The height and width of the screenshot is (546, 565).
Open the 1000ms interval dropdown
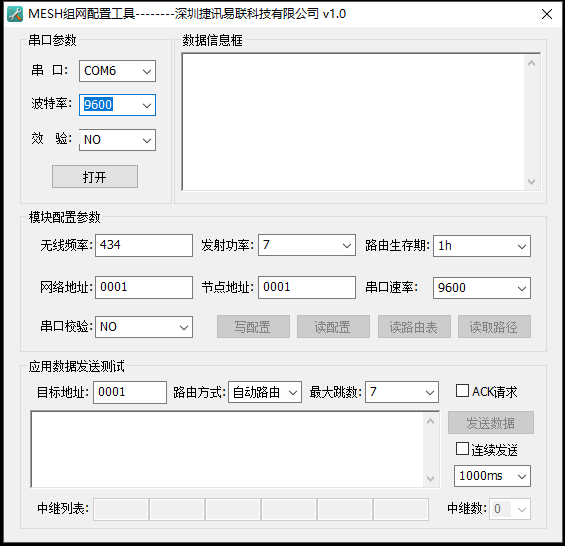[492, 476]
